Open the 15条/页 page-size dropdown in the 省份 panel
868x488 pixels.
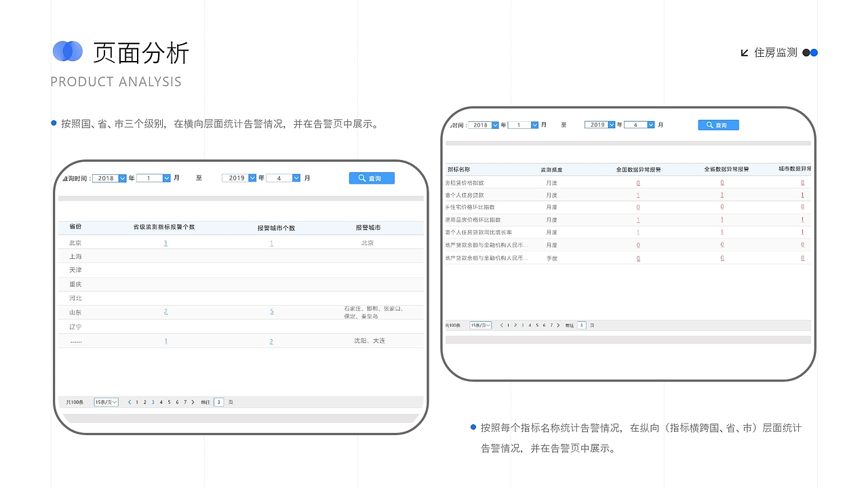(x=106, y=402)
